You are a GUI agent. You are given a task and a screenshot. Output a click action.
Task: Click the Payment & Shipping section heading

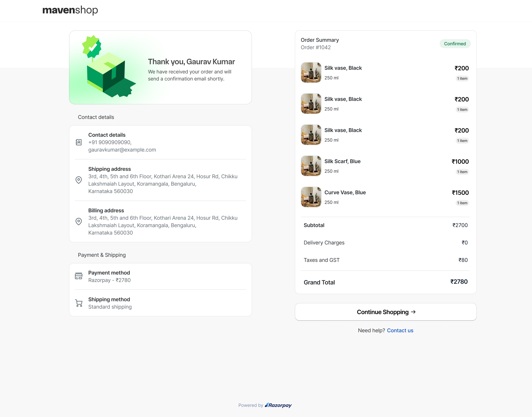coord(102,255)
